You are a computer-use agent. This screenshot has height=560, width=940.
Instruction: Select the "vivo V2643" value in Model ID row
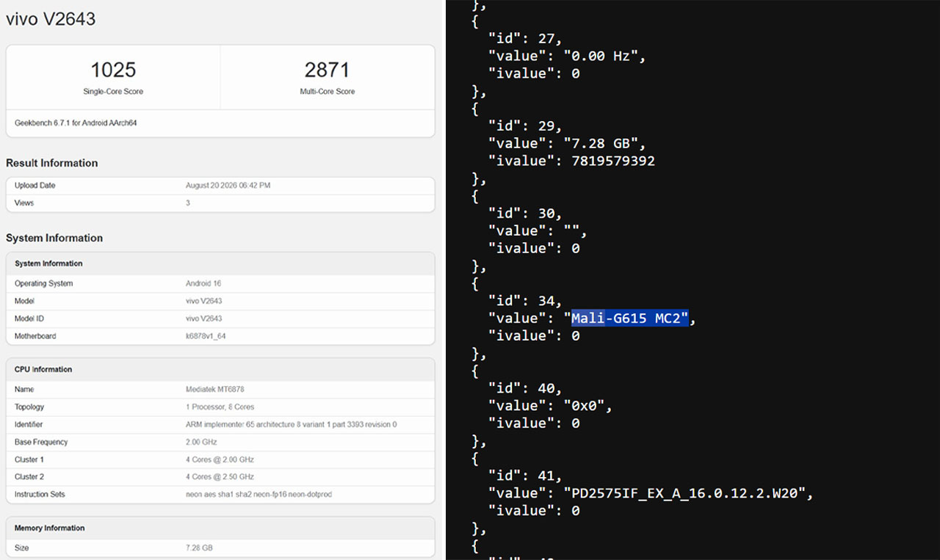(203, 319)
